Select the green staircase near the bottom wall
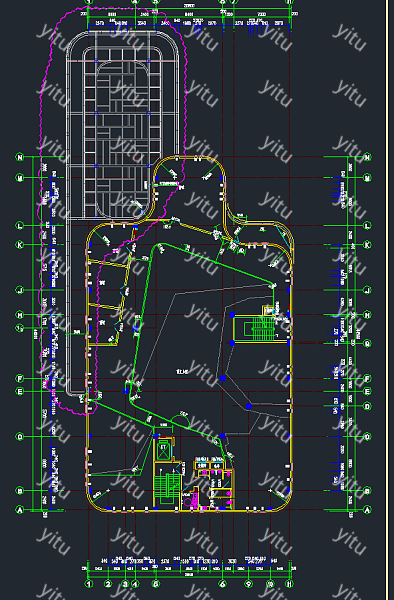 point(167,486)
